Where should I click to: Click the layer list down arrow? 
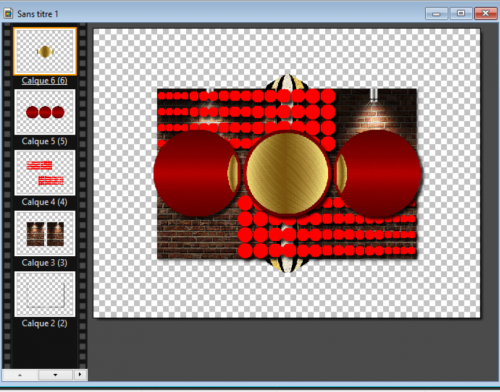click(x=55, y=375)
